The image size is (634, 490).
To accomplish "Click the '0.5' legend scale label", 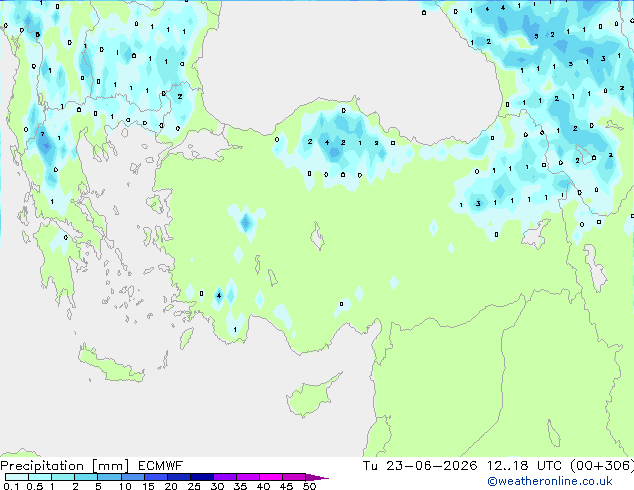I will [35, 486].
